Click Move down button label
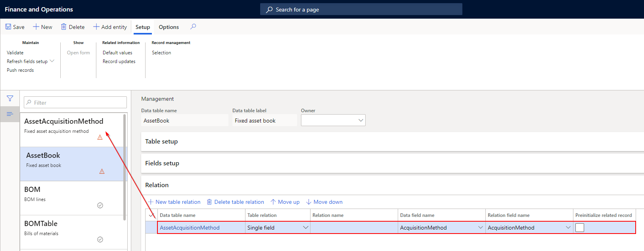This screenshot has height=251, width=644. [328, 202]
